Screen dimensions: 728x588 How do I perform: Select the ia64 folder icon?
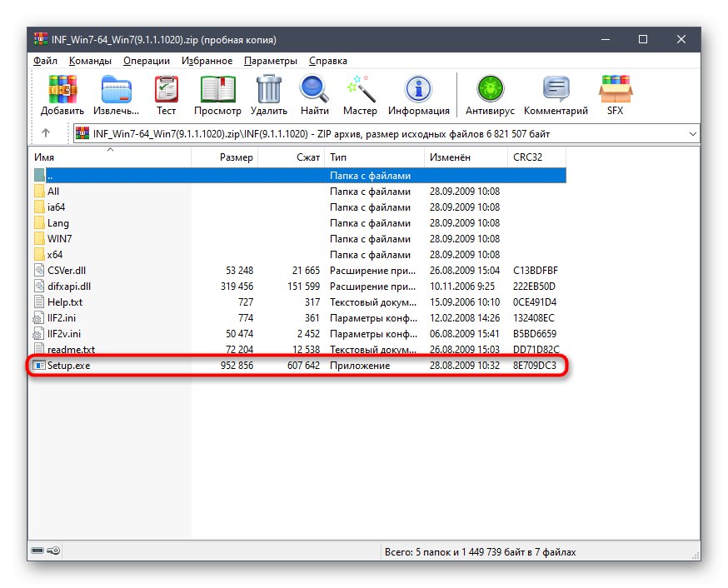click(x=39, y=207)
